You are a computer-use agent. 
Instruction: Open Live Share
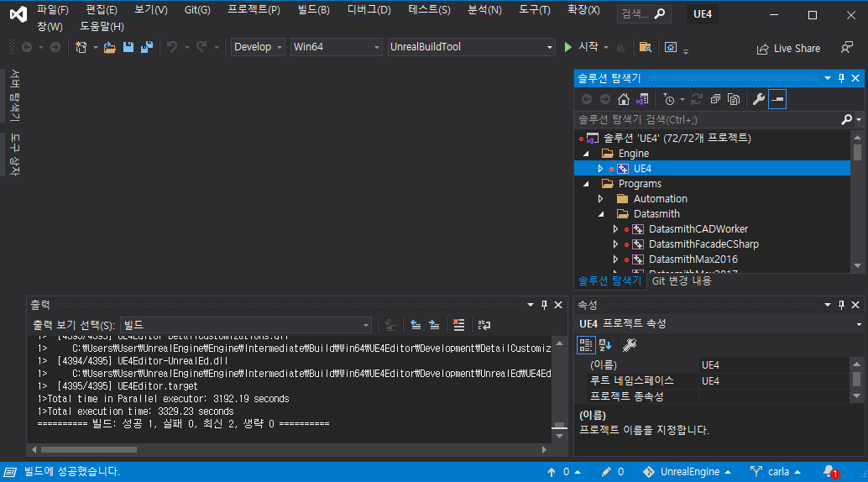[788, 49]
